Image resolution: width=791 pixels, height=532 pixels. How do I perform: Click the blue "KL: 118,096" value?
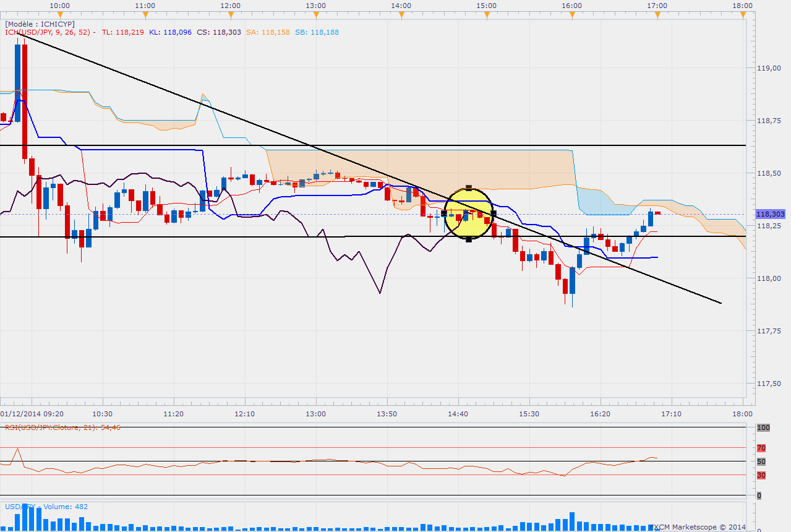tap(170, 32)
